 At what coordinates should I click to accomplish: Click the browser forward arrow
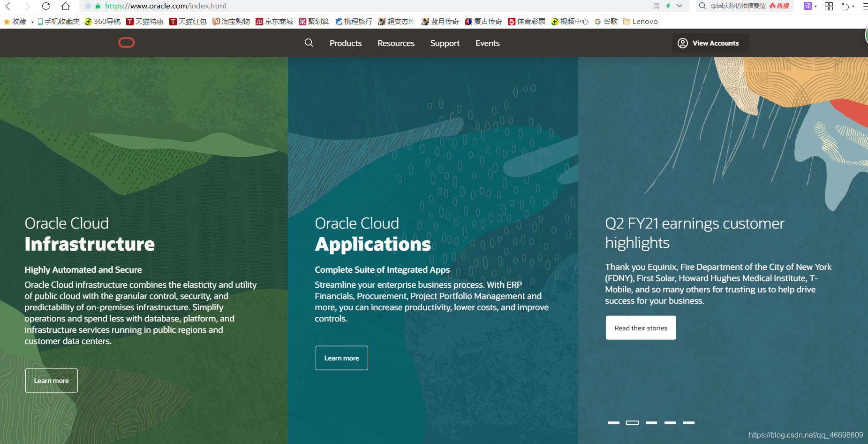(27, 6)
